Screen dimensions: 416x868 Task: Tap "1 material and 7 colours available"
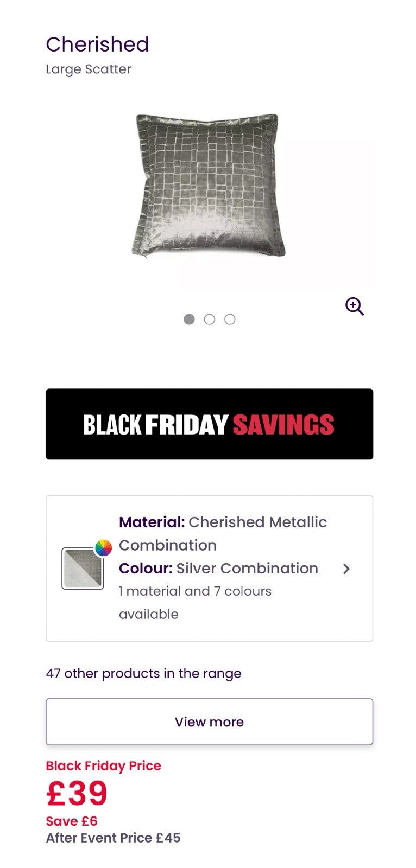195,602
